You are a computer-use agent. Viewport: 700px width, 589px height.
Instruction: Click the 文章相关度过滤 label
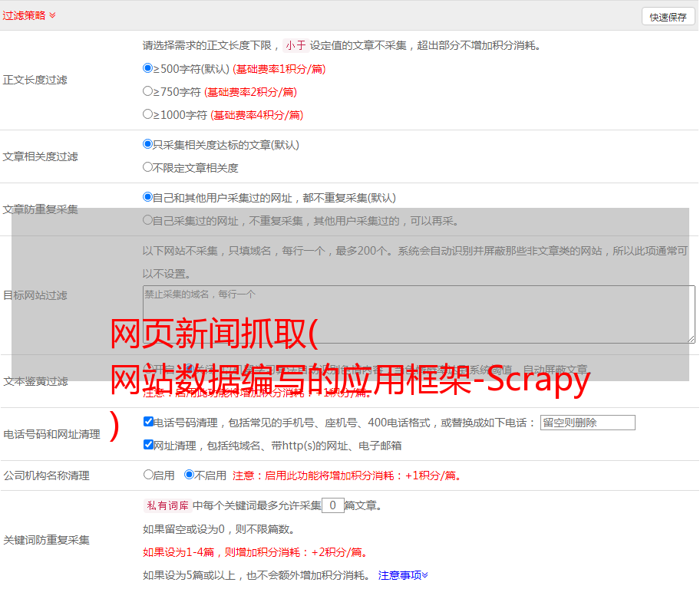pos(40,156)
